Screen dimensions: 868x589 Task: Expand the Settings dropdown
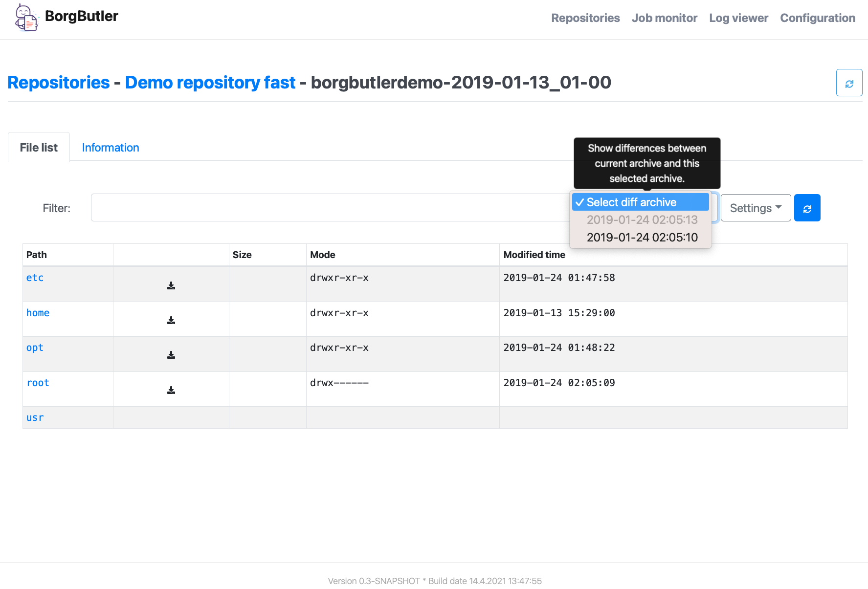(756, 208)
